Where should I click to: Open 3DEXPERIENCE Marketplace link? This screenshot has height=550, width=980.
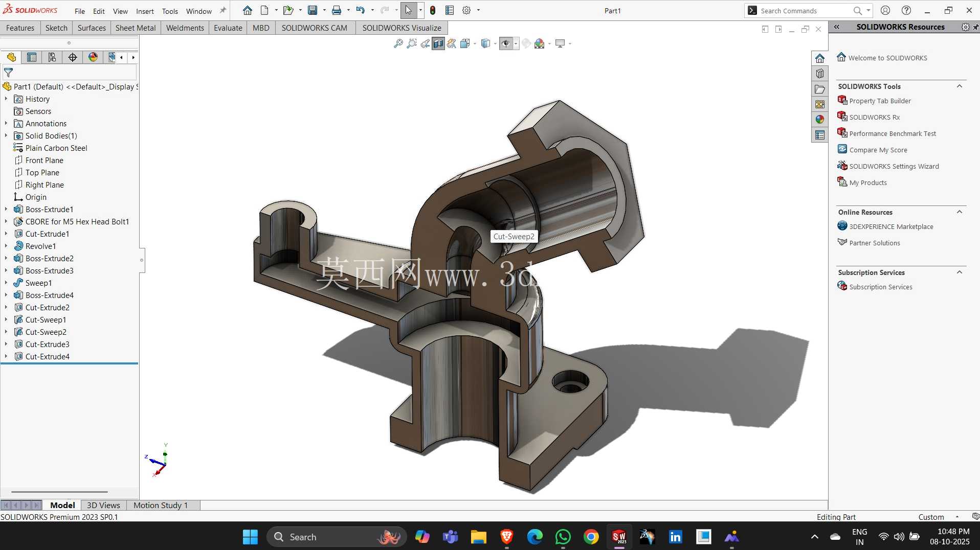pos(891,226)
